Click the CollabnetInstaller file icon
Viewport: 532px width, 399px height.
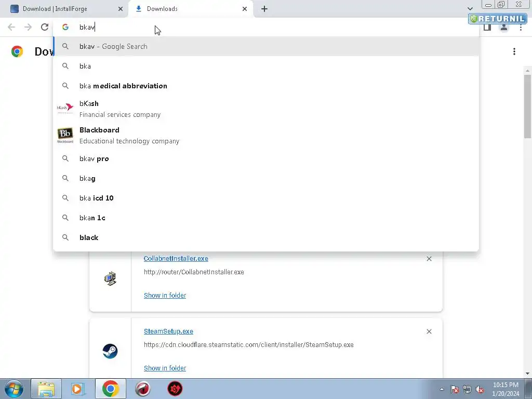pos(110,278)
